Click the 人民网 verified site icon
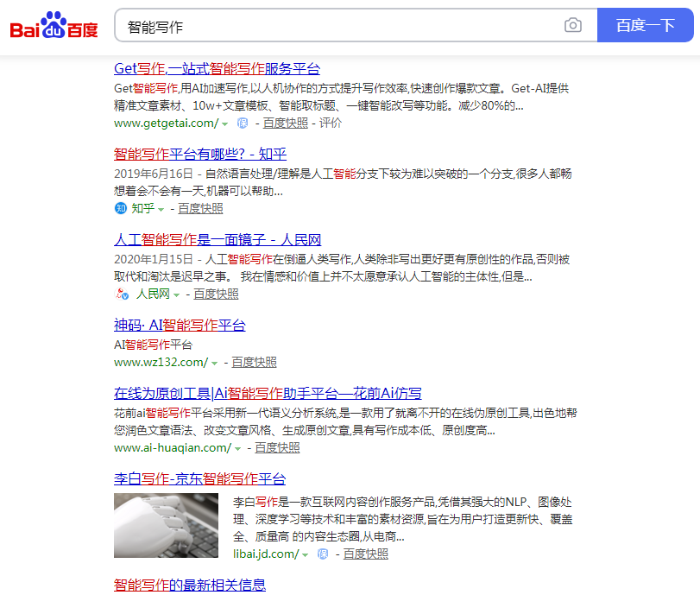The width and height of the screenshot is (700, 595). (x=122, y=294)
